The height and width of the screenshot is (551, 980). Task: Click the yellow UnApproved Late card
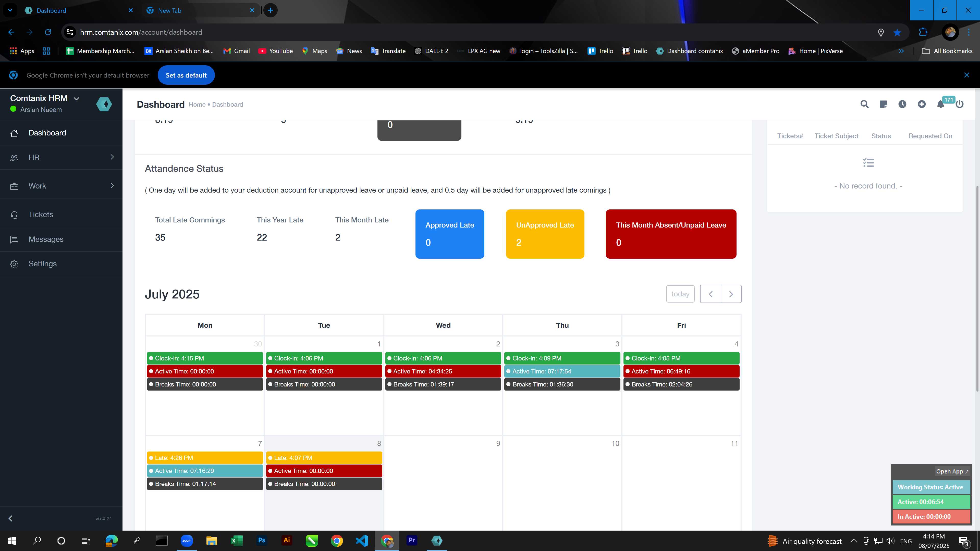[545, 234]
